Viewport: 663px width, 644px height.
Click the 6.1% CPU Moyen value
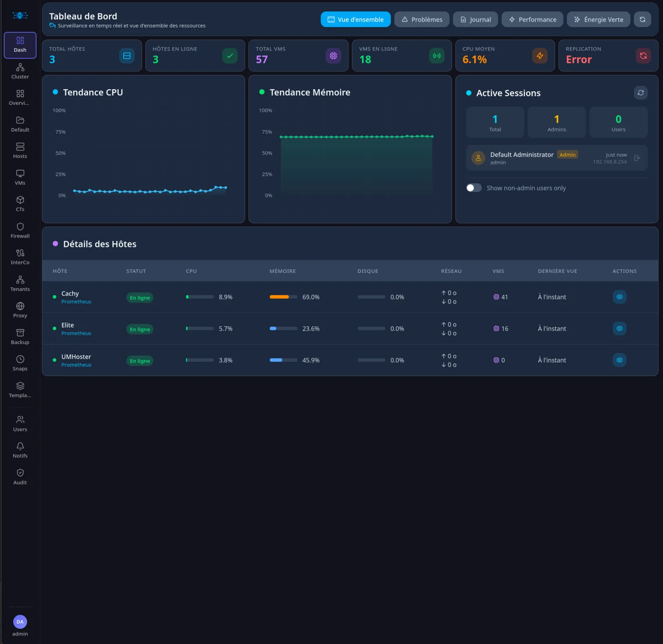click(x=474, y=60)
